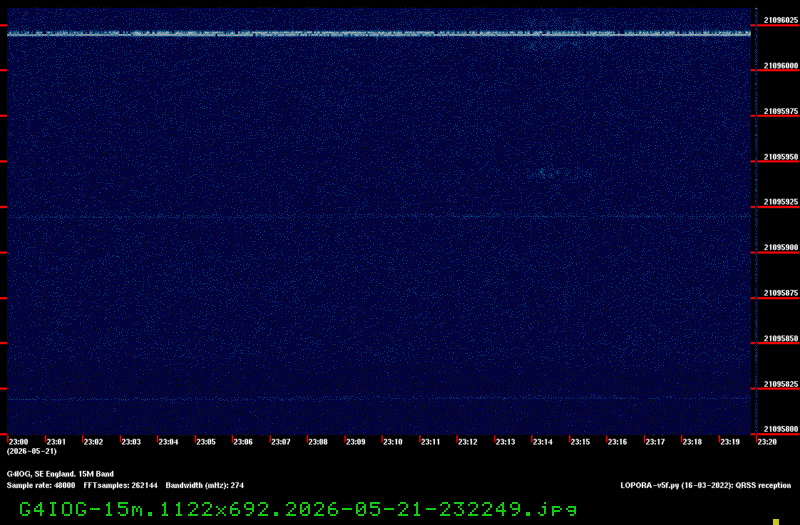
Task: Select the 23:05 time marker
Action: coord(206,442)
